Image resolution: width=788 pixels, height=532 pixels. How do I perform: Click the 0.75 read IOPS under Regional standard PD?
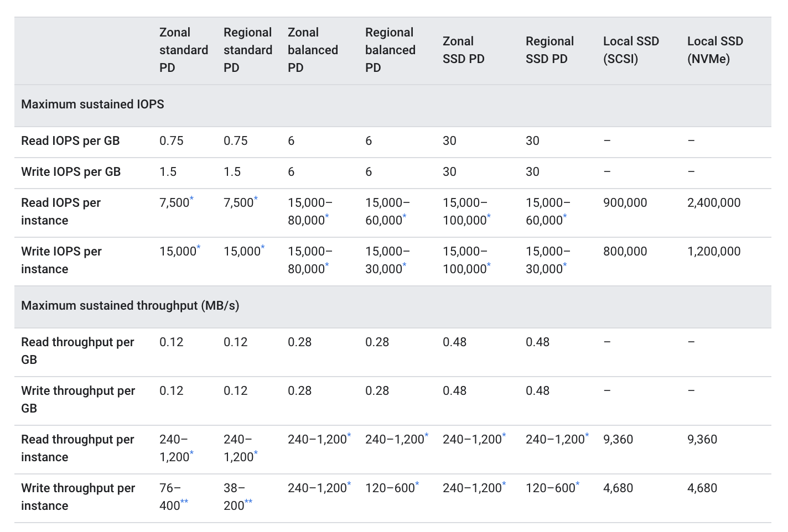point(236,140)
